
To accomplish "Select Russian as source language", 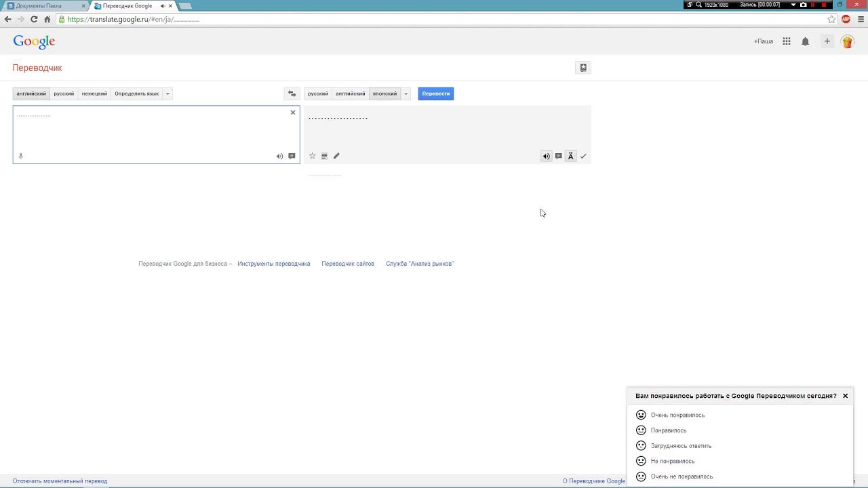I will [x=64, y=94].
